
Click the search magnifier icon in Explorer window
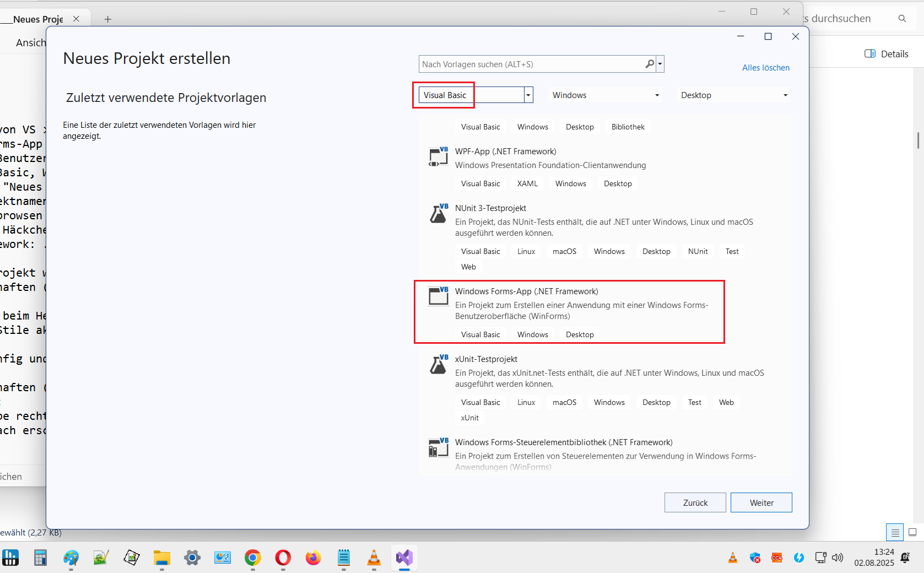point(902,19)
